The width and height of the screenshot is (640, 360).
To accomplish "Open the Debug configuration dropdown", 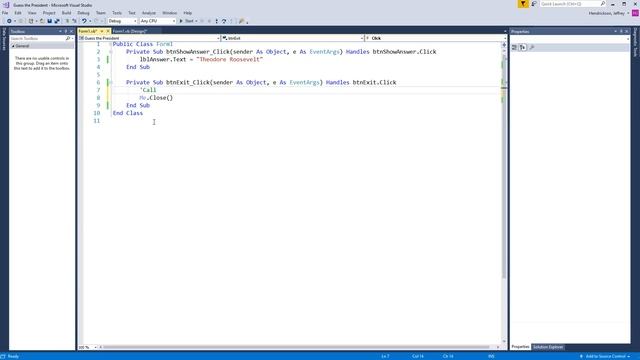I will (x=122, y=21).
